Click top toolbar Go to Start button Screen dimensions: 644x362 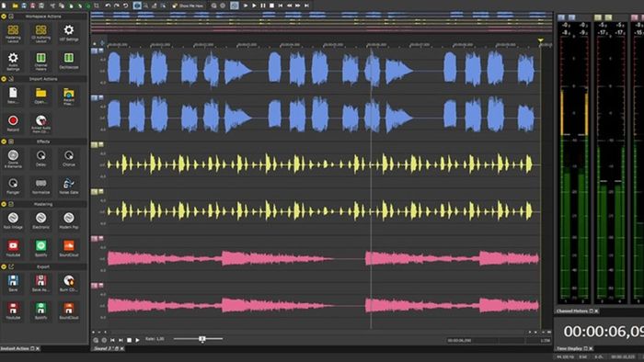point(281,6)
